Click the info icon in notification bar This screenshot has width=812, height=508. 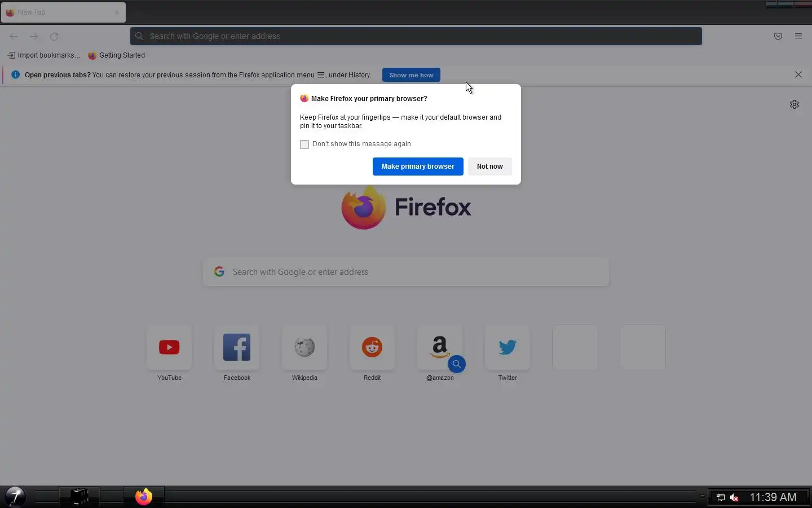click(15, 75)
